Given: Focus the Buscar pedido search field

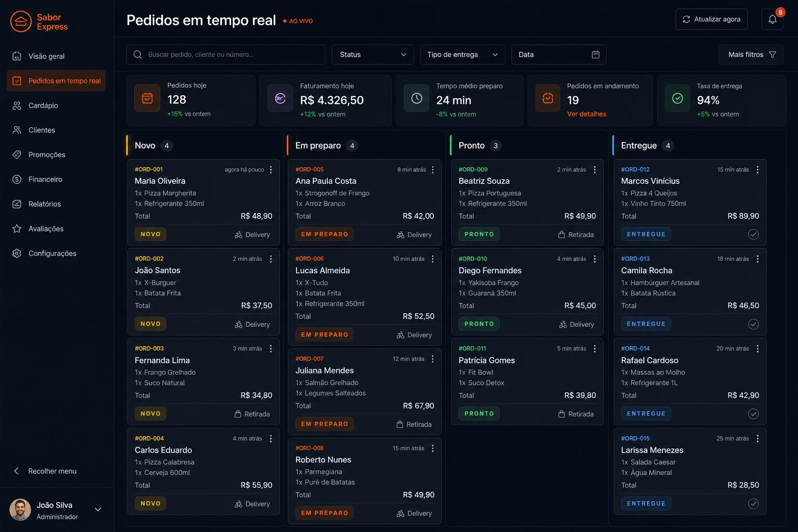Looking at the screenshot, I should (x=225, y=55).
